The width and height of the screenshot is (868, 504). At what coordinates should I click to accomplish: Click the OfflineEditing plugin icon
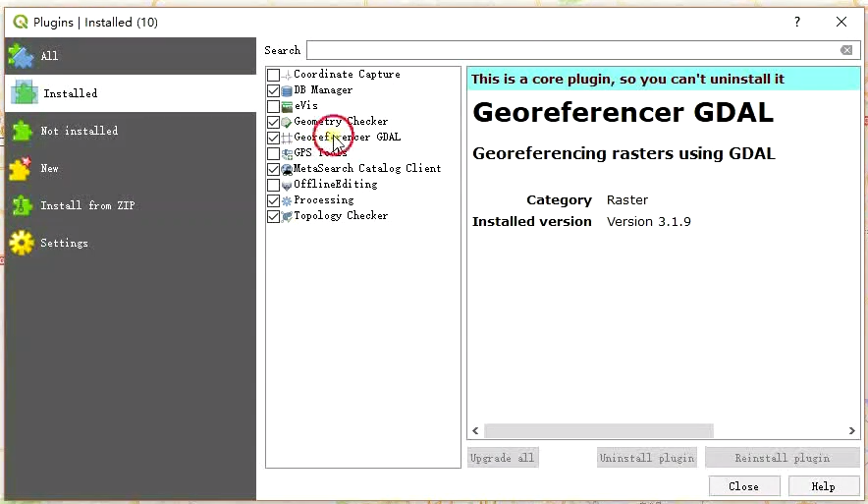(x=287, y=185)
